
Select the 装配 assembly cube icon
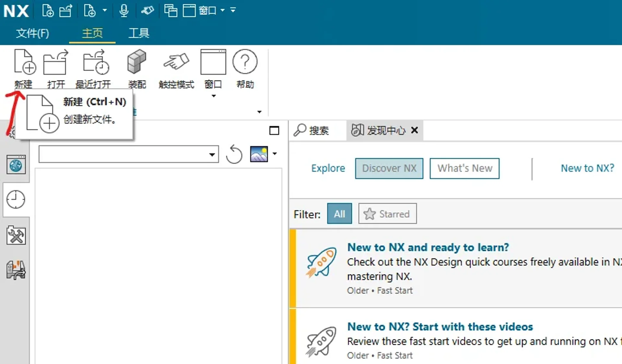tap(137, 62)
